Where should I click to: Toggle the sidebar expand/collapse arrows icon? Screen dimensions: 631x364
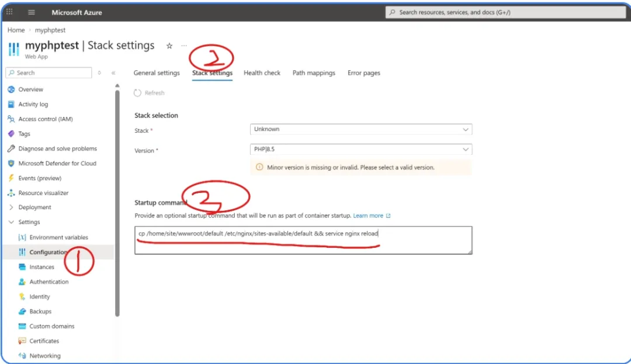99,73
